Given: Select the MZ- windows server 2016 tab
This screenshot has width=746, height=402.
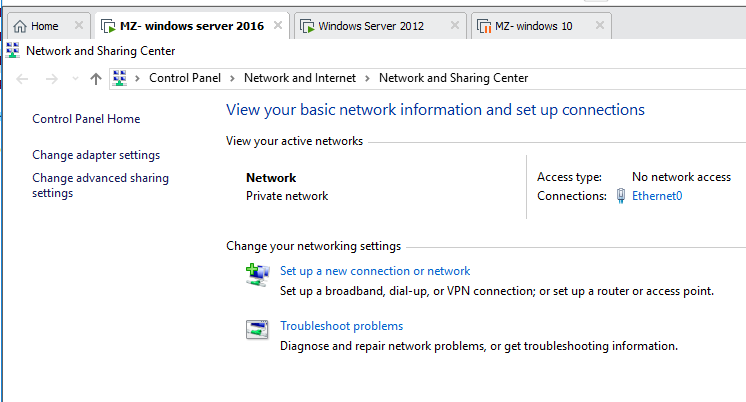Looking at the screenshot, I should [x=192, y=26].
